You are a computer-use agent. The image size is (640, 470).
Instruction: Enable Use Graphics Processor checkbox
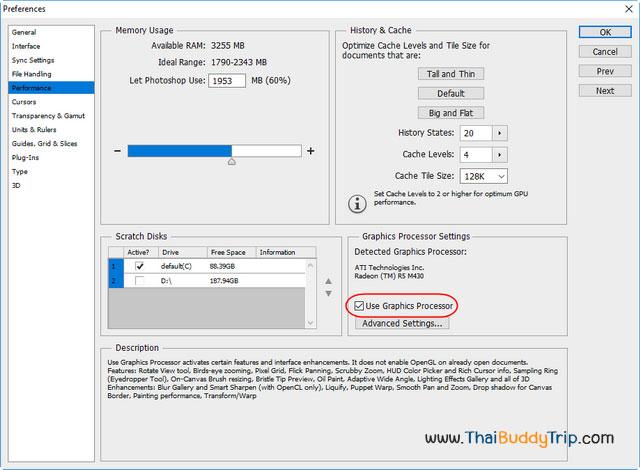tap(360, 305)
